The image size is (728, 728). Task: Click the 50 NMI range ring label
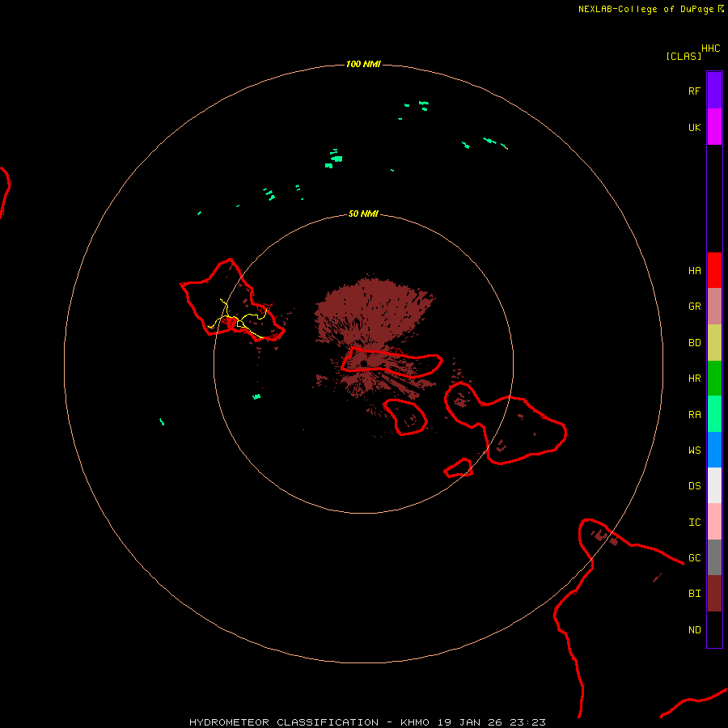[x=363, y=214]
